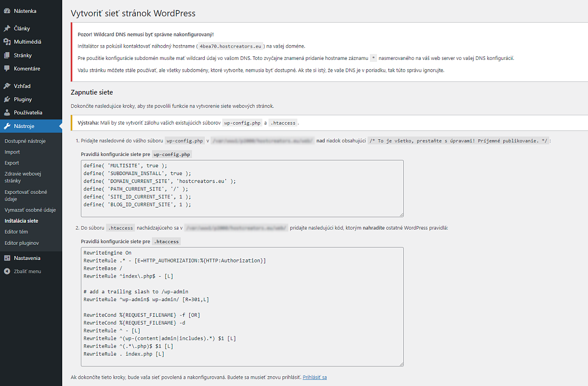Click 'RewriteCond %{REQUEST_FILENAME} -d' line

[134, 323]
